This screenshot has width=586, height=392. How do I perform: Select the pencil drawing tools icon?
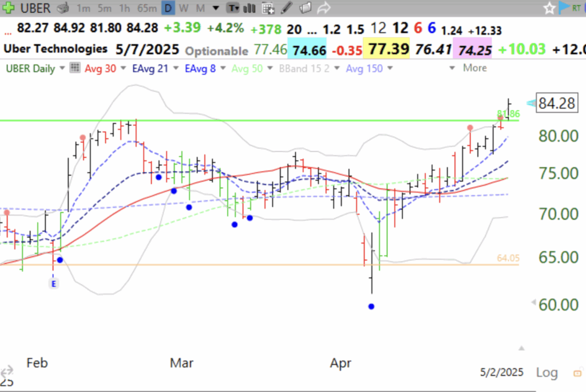pyautogui.click(x=287, y=8)
